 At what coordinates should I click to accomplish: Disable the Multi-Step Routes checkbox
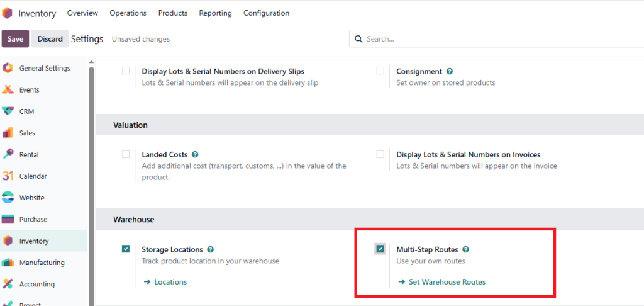pos(380,249)
